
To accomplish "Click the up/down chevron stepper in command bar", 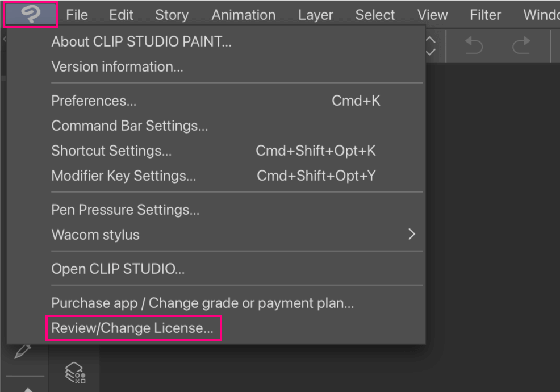I will pyautogui.click(x=430, y=46).
